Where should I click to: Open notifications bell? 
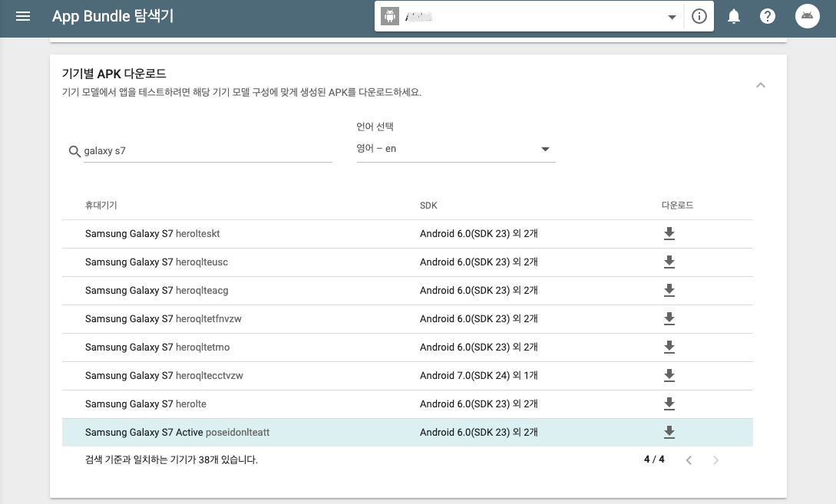(734, 17)
